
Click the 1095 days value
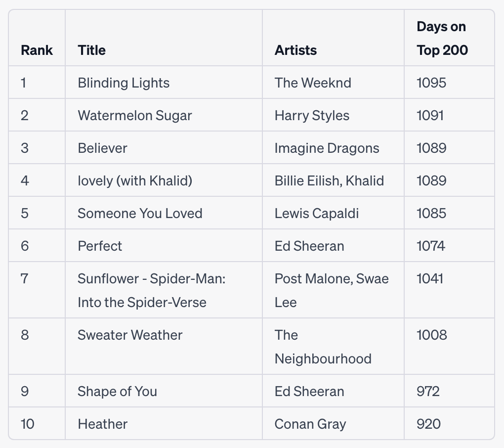click(431, 83)
